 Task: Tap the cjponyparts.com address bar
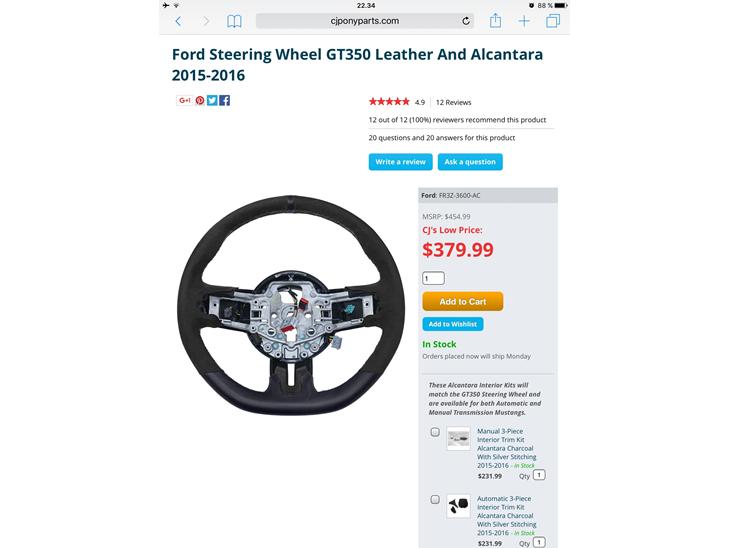point(365,21)
